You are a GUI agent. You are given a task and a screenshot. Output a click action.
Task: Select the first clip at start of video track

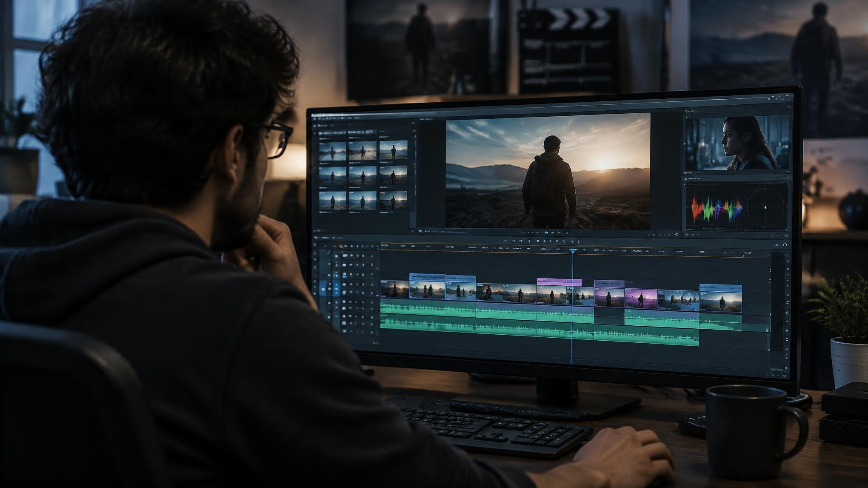pos(394,289)
